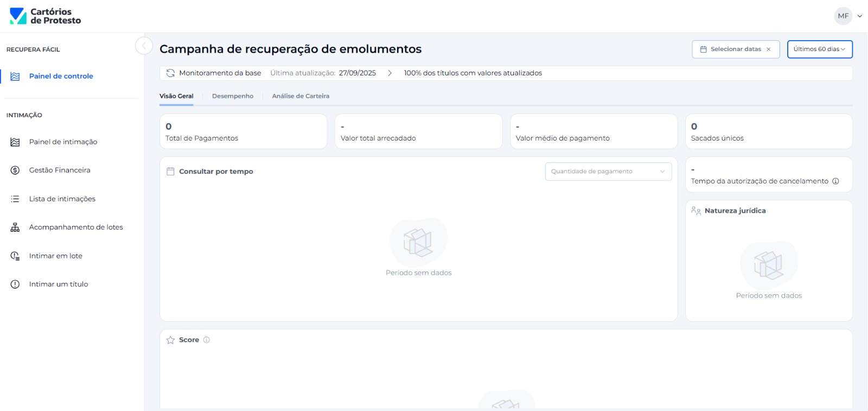
Task: Click the Monitoramento da base refresh icon
Action: (x=170, y=73)
